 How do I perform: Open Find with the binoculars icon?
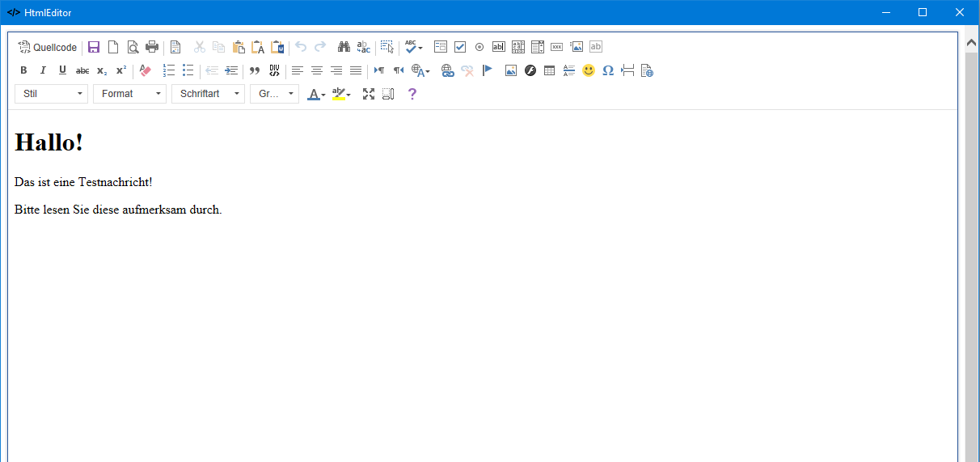pos(344,47)
